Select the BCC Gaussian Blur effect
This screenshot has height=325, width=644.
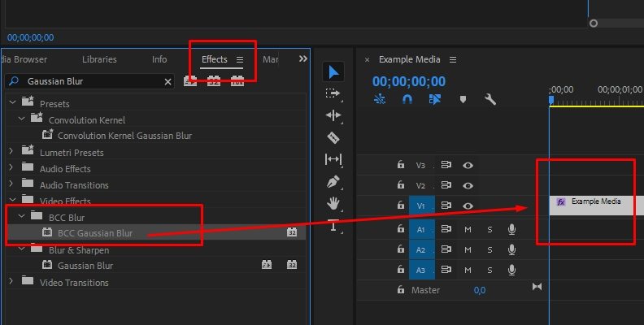95,233
